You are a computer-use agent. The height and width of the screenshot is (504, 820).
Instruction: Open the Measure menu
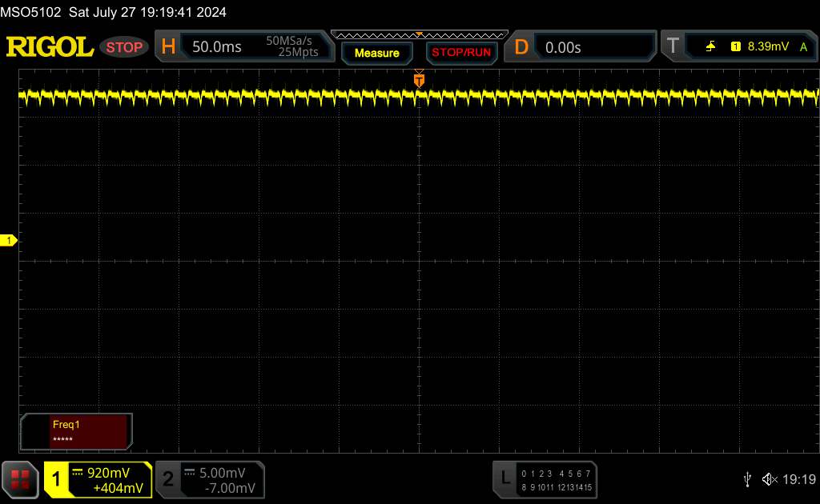[x=377, y=53]
